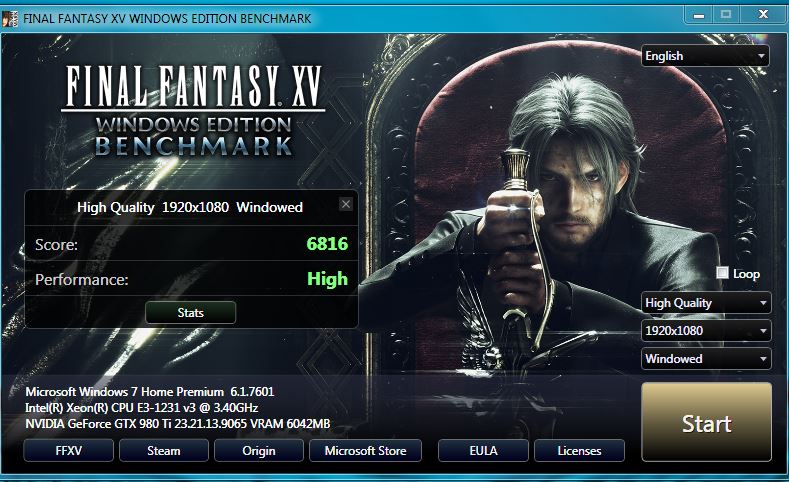The width and height of the screenshot is (789, 482).
Task: Close the benchmark window
Action: [x=763, y=15]
